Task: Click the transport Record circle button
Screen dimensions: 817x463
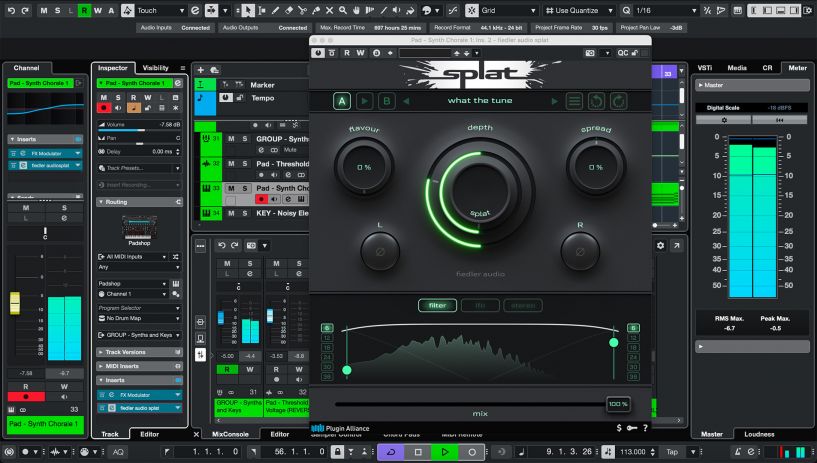Action: click(472, 452)
